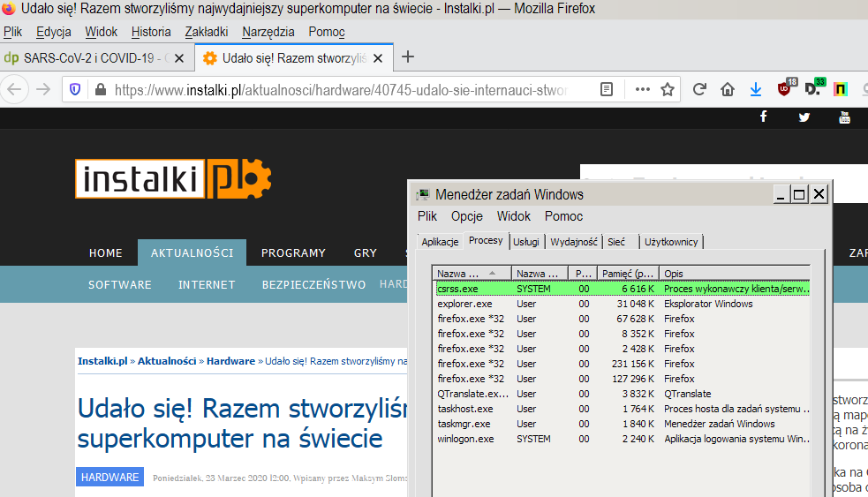
Task: Sort by the user name column header
Action: [540, 274]
